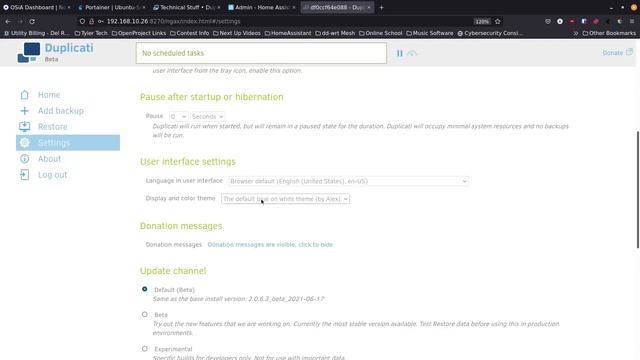The height and width of the screenshot is (360, 640).
Task: Click the Log out door icon
Action: pyautogui.click(x=24, y=175)
